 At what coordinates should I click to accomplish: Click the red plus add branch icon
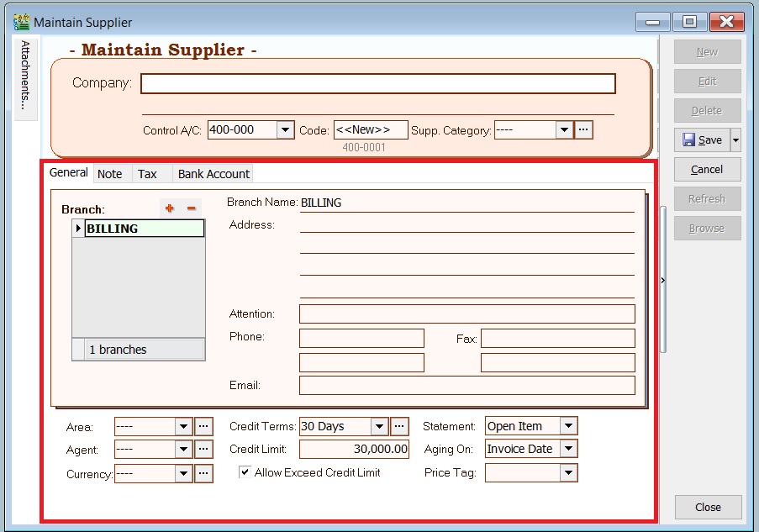[x=170, y=208]
